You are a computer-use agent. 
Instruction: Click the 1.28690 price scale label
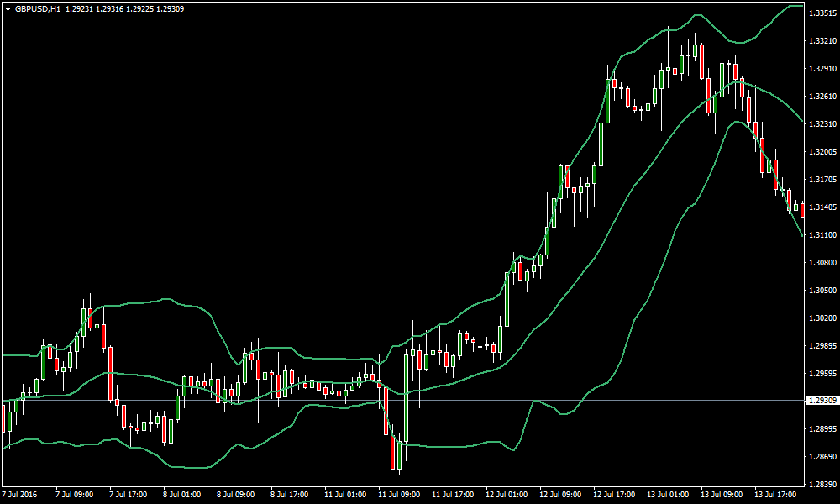822,457
